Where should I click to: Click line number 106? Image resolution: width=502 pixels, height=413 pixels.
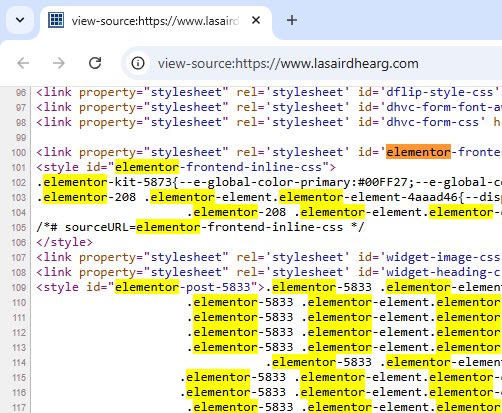point(19,242)
